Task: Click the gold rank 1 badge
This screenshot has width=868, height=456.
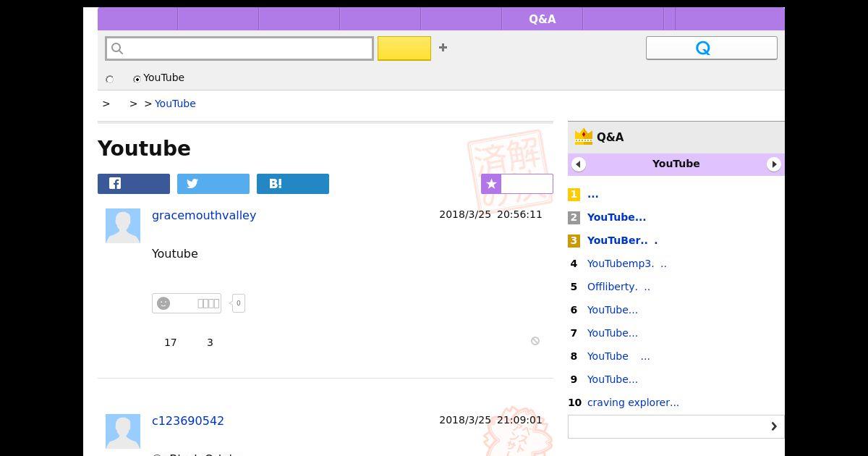Action: [574, 194]
